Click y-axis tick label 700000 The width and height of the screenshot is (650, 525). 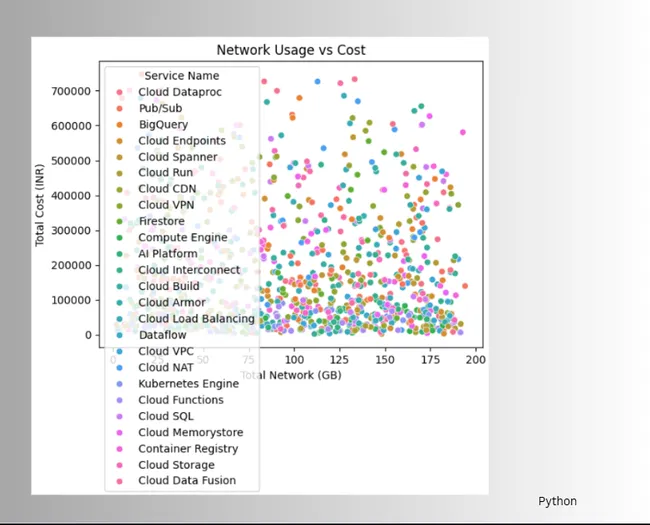(x=71, y=91)
